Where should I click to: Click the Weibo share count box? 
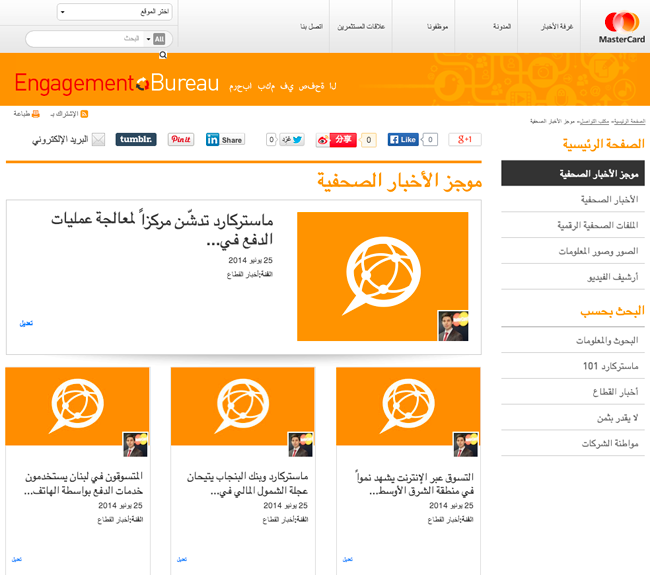(x=369, y=140)
